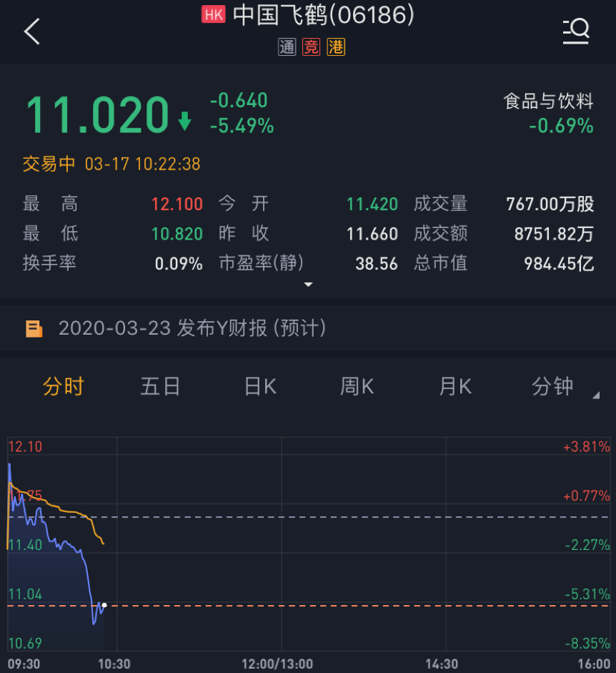Open the 2020-03-23 earnings report notice
The width and height of the screenshot is (616, 673).
[x=192, y=329]
